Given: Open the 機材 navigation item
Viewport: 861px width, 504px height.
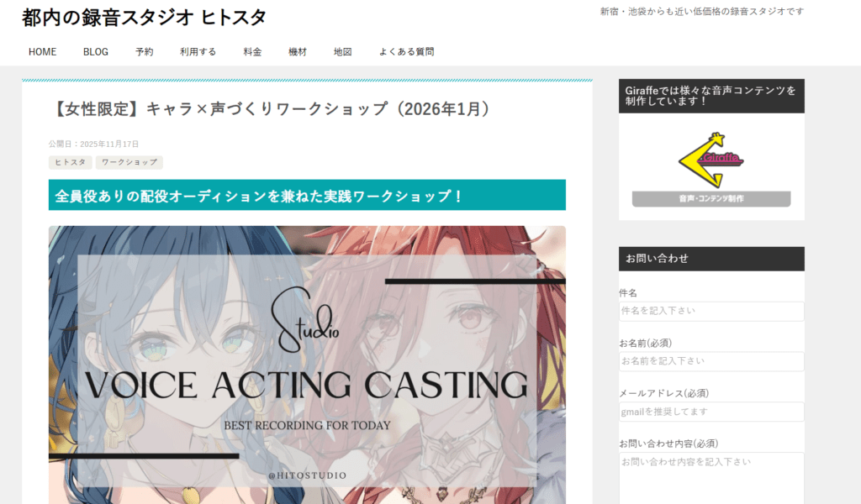Looking at the screenshot, I should [x=297, y=51].
